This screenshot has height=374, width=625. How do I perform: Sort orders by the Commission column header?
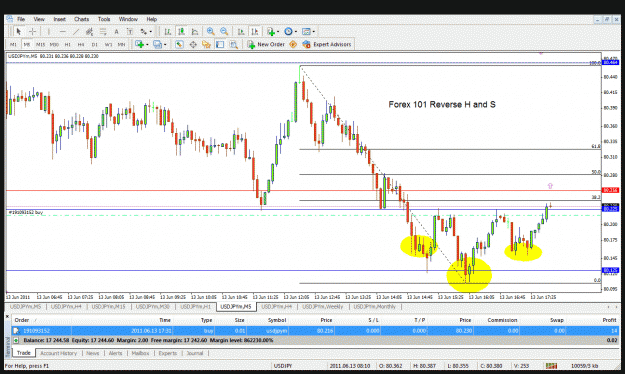click(x=502, y=320)
